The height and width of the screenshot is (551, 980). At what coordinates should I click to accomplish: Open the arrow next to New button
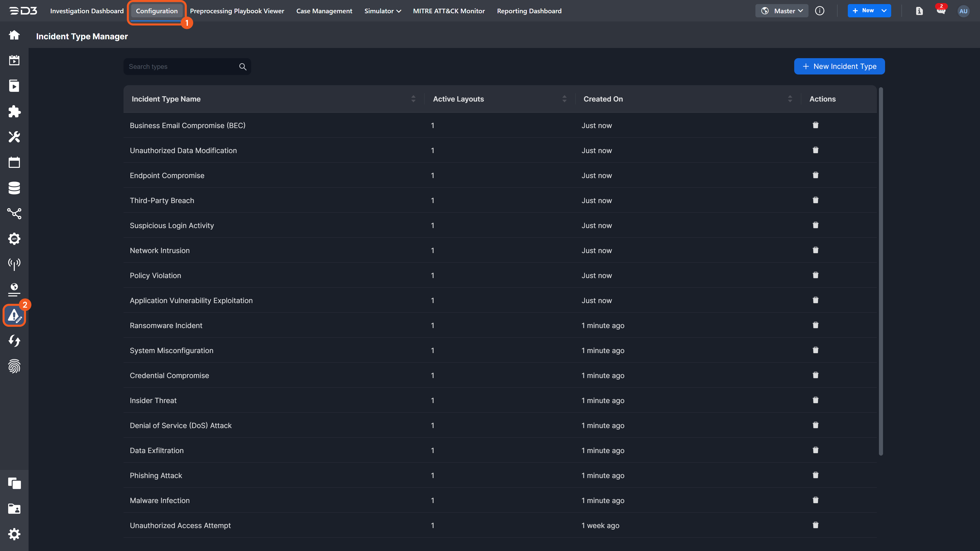pos(884,11)
